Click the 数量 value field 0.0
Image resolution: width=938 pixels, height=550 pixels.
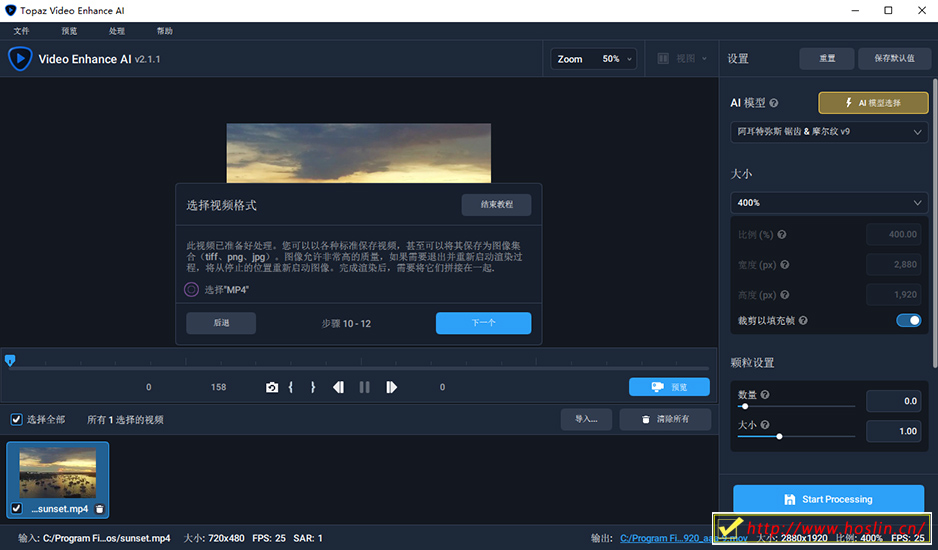pos(894,401)
